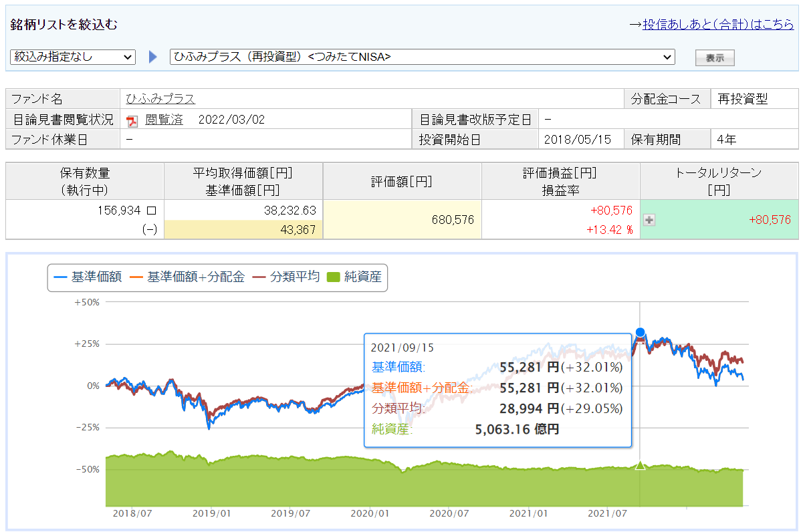Select the 分配金コース label
Image resolution: width=803 pixels, height=532 pixels.
[x=666, y=99]
